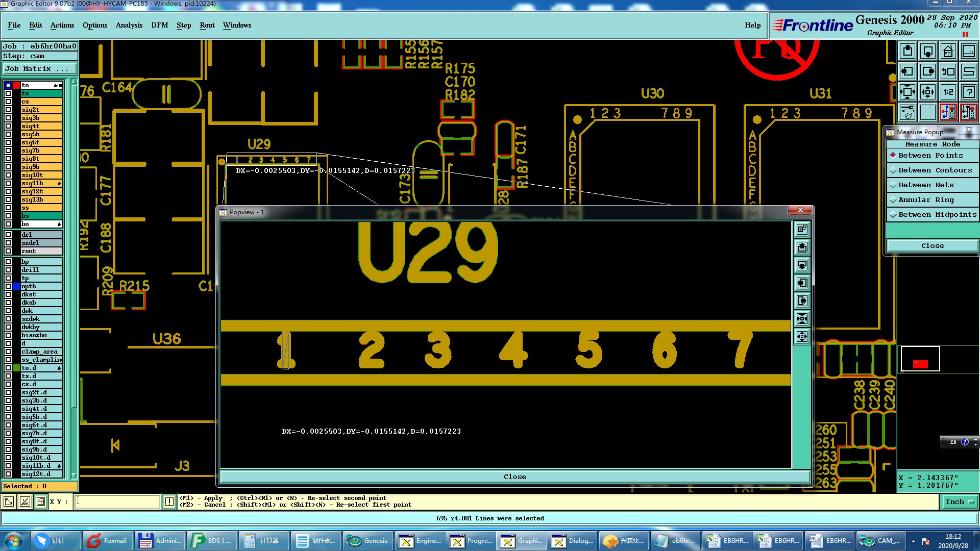Click the help question mark icon
Screen dimensions: 980x551
click(x=968, y=92)
